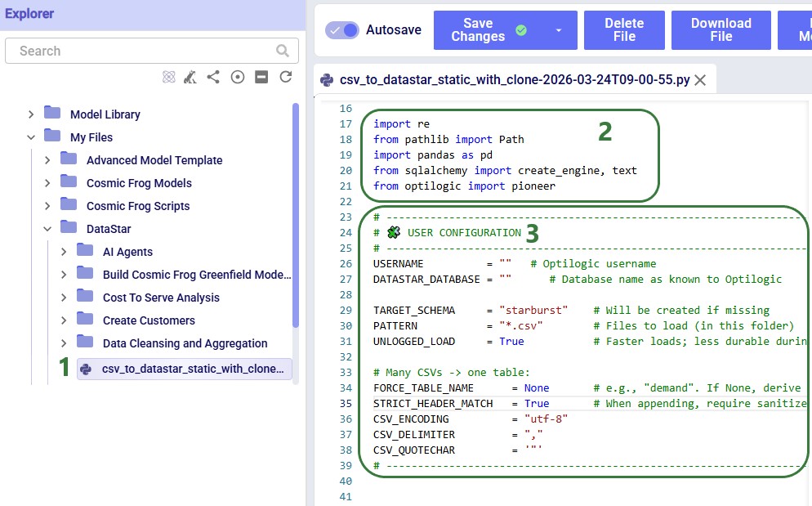This screenshot has height=506, width=812.
Task: Click line number 33 in the editor gutter
Action: (x=346, y=372)
